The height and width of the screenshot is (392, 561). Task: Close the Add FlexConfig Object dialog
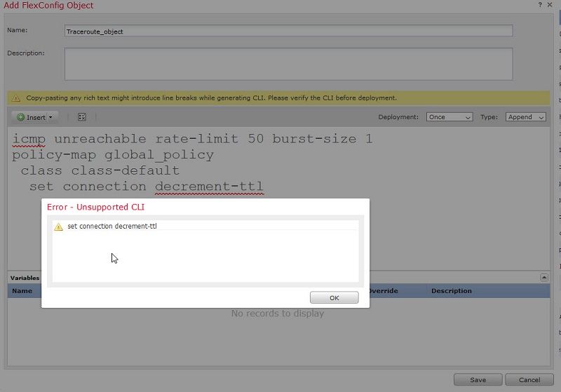coord(550,5)
